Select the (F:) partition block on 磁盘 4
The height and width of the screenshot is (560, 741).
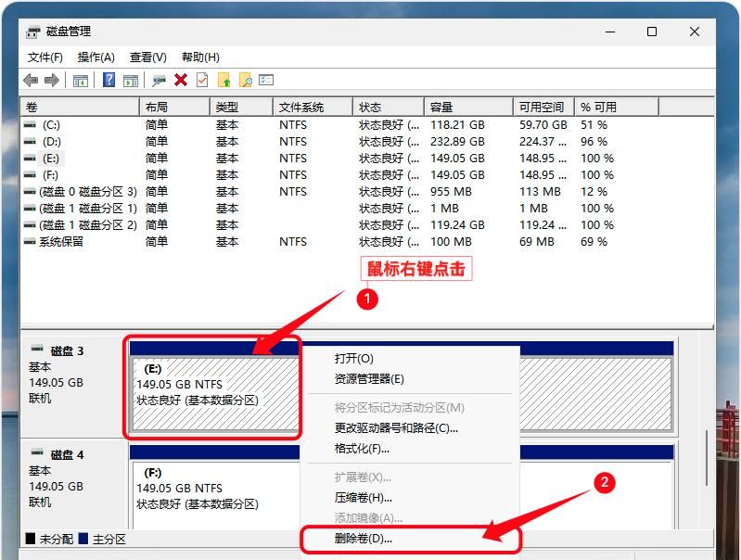pyautogui.click(x=215, y=494)
